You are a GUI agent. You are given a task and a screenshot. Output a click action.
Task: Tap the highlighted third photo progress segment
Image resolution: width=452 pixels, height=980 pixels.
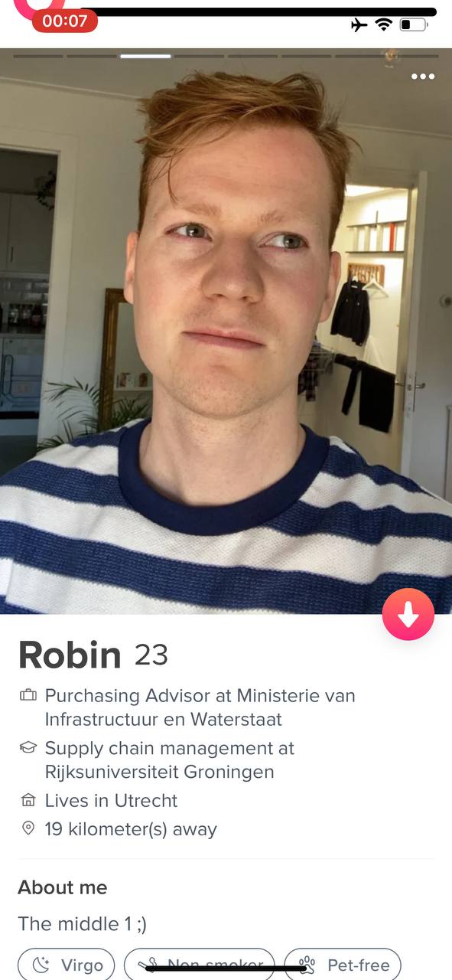(145, 56)
